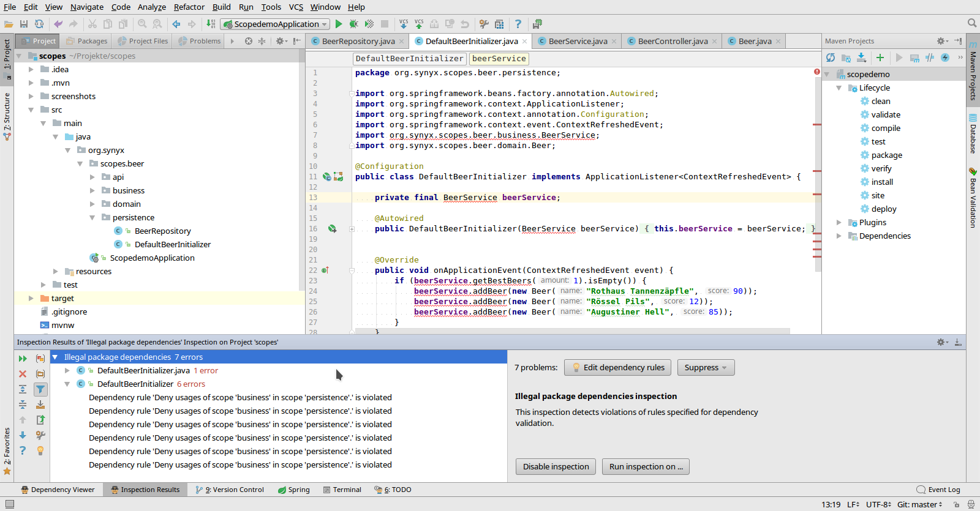Click the VCS Commit Changes icon

point(419,24)
